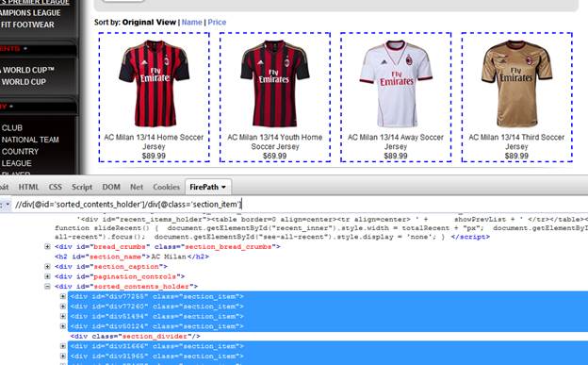Open the CLUB sidebar link
The width and height of the screenshot is (588, 365).
(12, 127)
